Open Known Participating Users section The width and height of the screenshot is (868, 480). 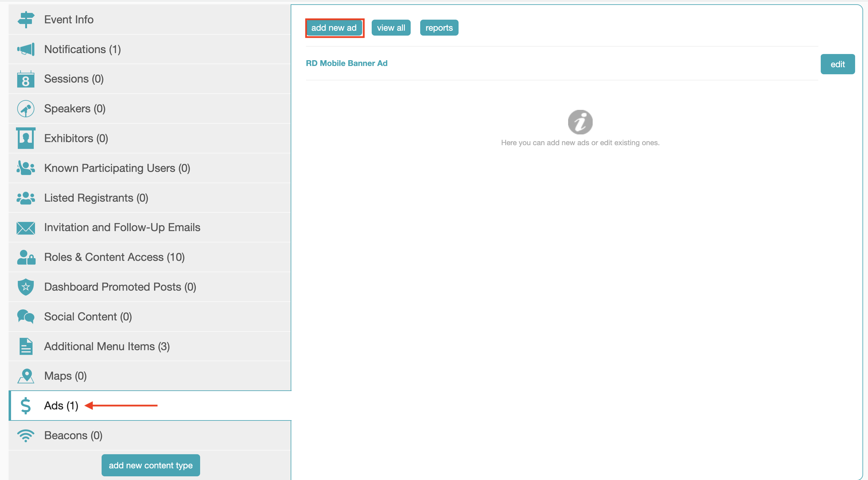117,168
